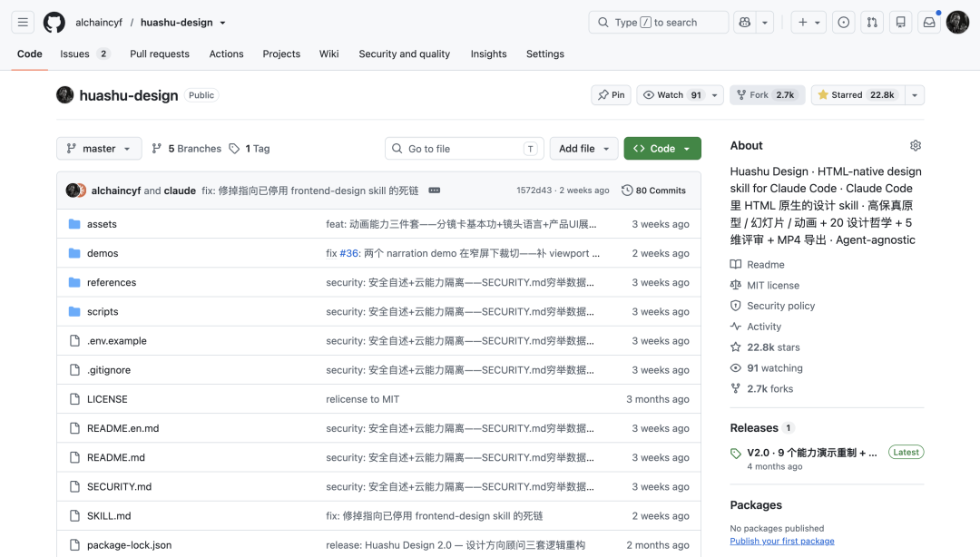980x557 pixels.
Task: Open SECURITY.md file
Action: click(120, 486)
